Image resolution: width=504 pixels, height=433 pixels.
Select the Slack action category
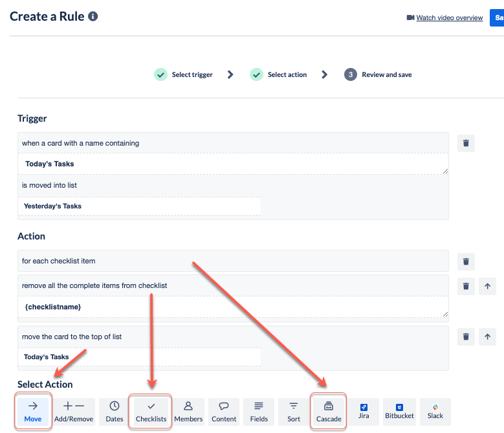(x=435, y=412)
